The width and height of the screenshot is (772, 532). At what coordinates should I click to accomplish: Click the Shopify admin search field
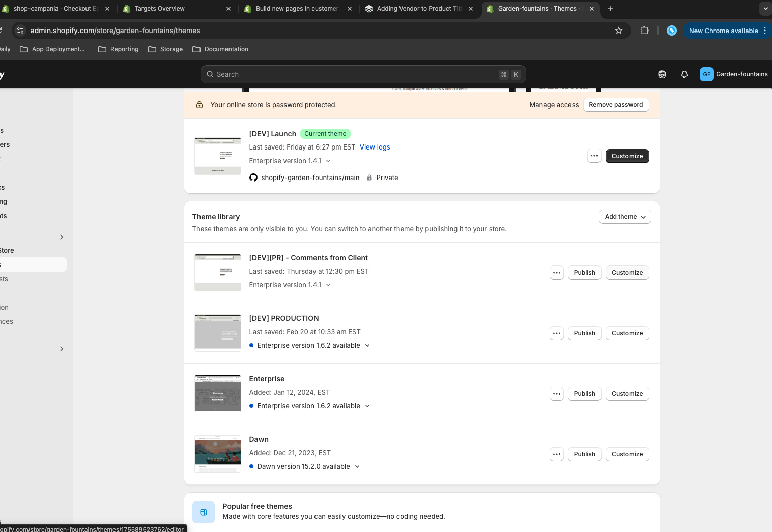(356, 74)
